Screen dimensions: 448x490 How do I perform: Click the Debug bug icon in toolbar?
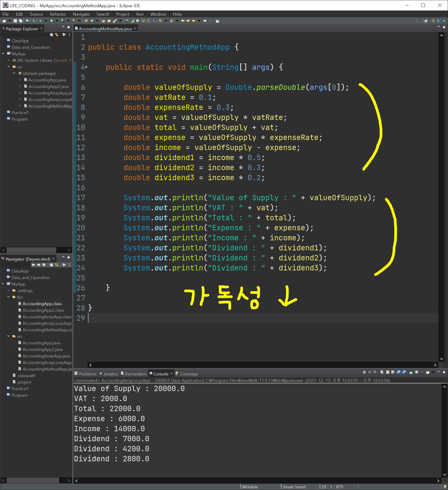pyautogui.click(x=40, y=21)
